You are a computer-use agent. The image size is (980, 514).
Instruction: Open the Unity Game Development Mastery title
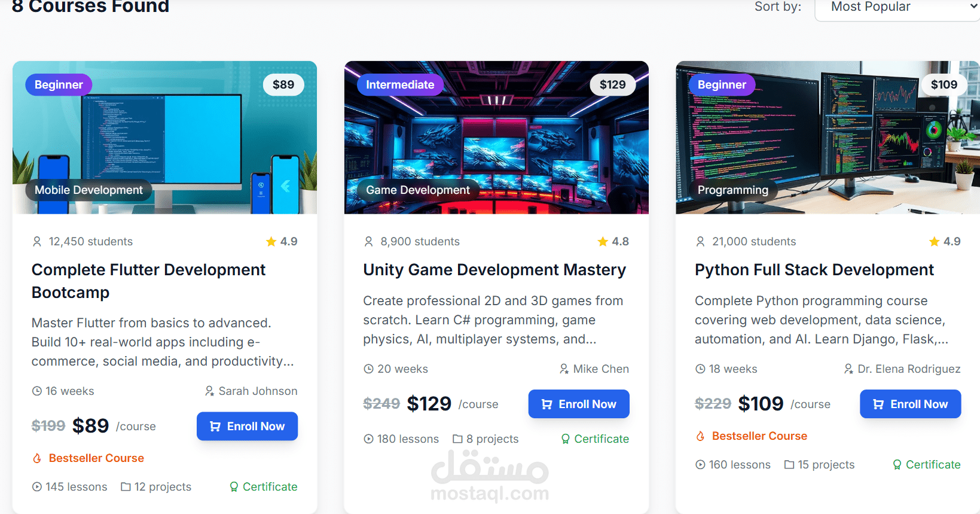click(x=494, y=270)
